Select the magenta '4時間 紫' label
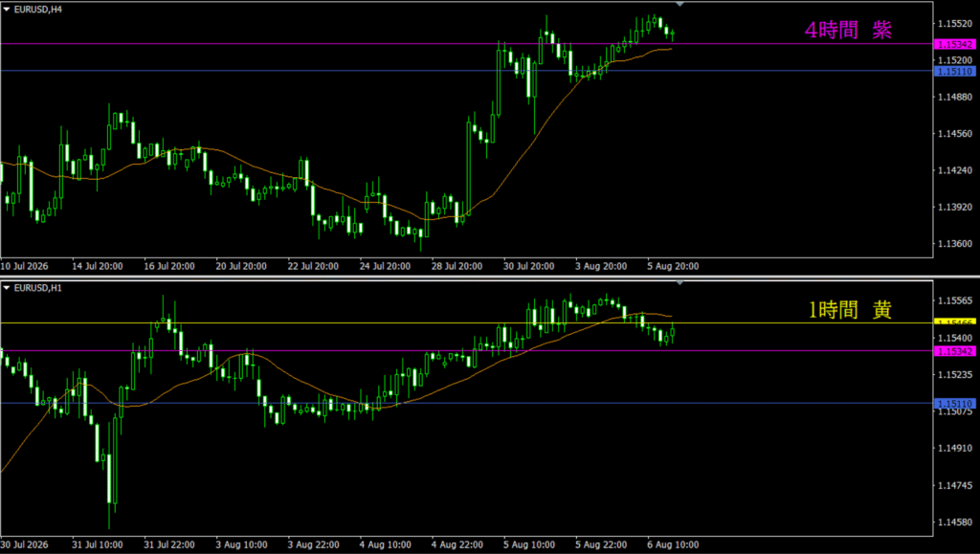This screenshot has height=554, width=980. coord(848,30)
